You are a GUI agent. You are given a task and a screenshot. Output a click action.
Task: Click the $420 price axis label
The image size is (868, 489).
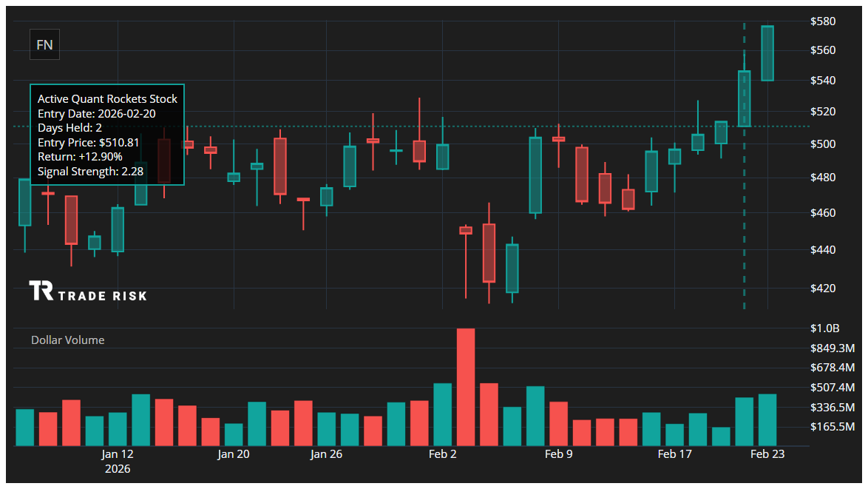823,288
